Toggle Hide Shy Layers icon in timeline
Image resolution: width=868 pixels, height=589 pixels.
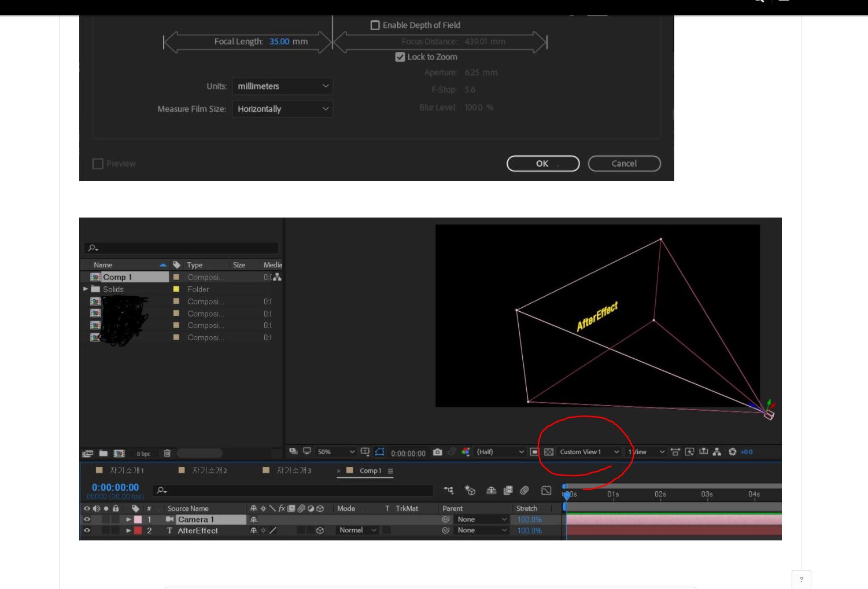click(x=491, y=491)
